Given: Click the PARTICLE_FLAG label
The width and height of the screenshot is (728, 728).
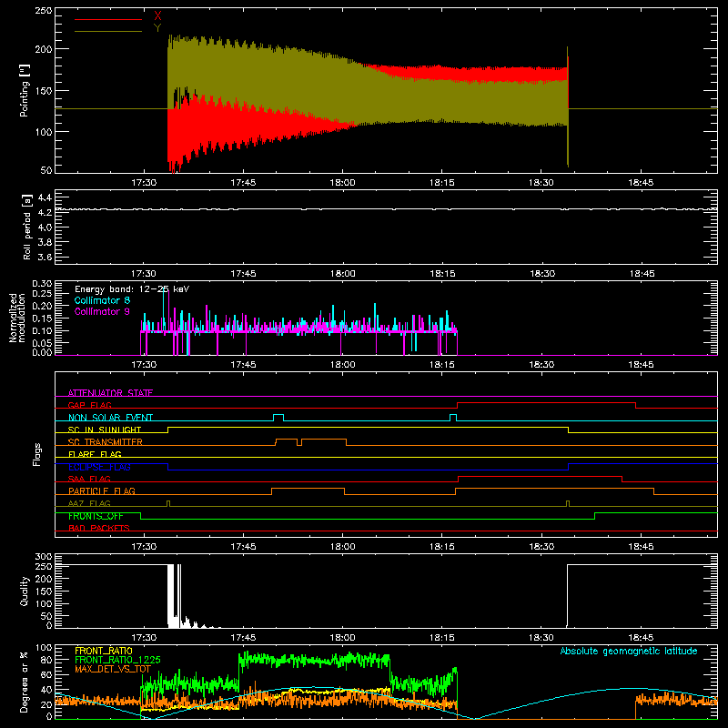Looking at the screenshot, I should 102,490.
